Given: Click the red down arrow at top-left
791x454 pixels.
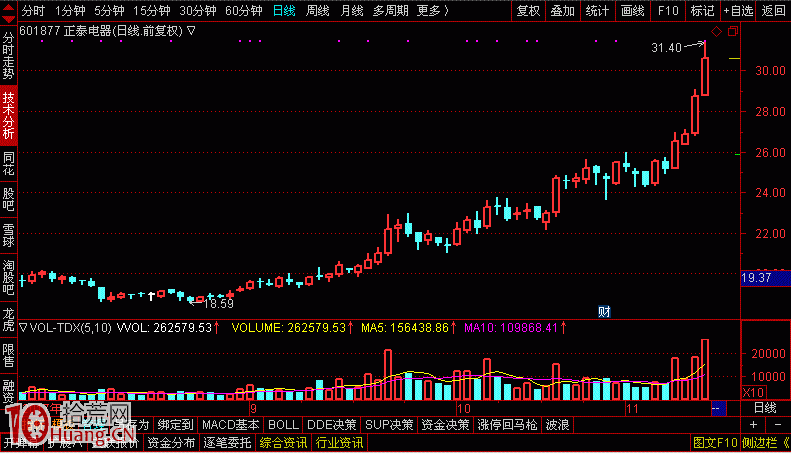Looking at the screenshot, I should 9,19.
